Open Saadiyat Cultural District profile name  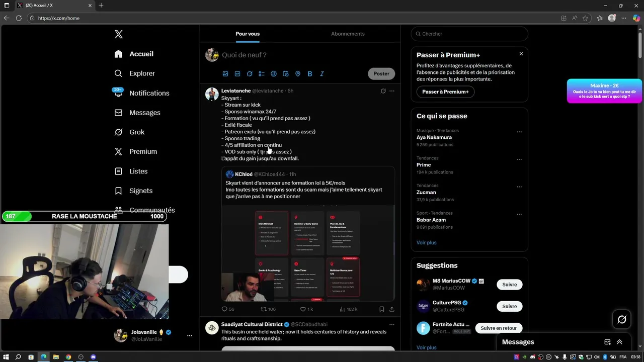[252, 324]
